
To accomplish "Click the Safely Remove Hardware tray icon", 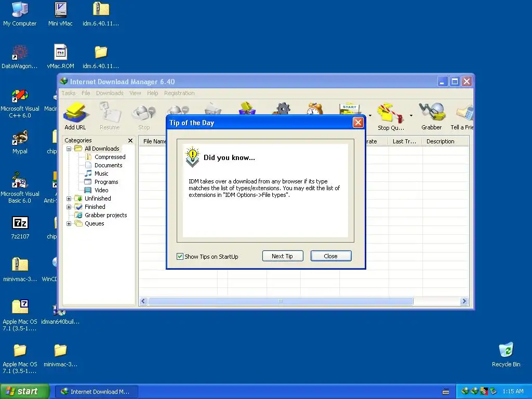I will [494, 391].
